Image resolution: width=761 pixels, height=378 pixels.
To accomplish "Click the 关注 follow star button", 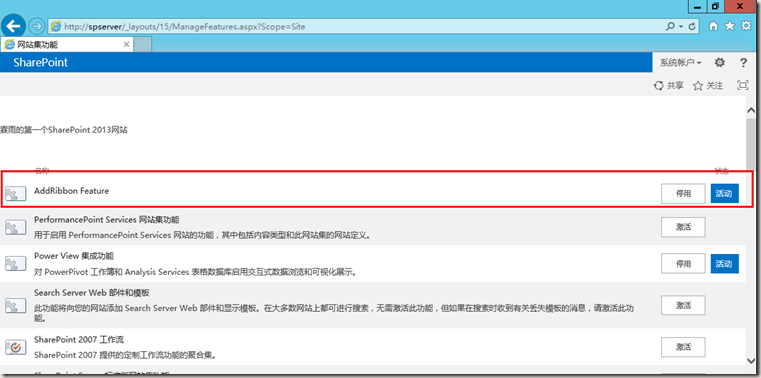I will (708, 85).
